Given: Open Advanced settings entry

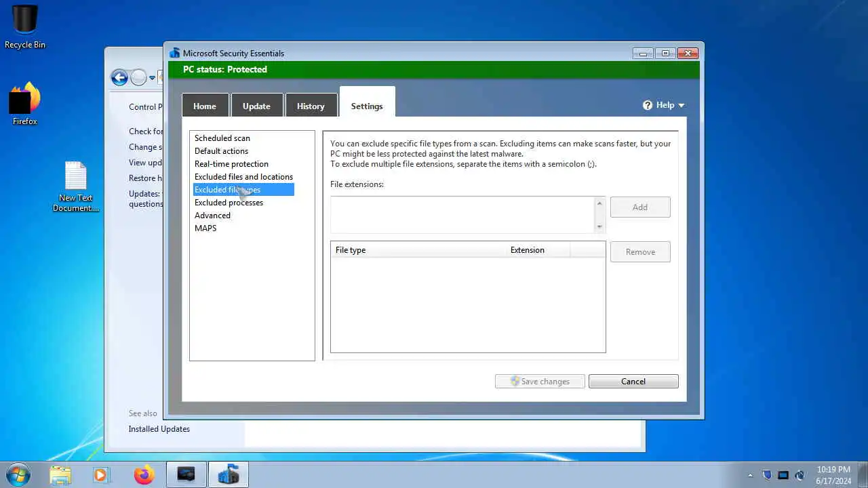Looking at the screenshot, I should [212, 216].
